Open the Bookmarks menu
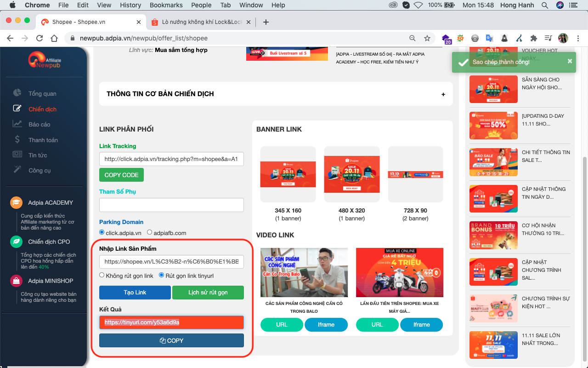This screenshot has width=588, height=368. click(166, 5)
